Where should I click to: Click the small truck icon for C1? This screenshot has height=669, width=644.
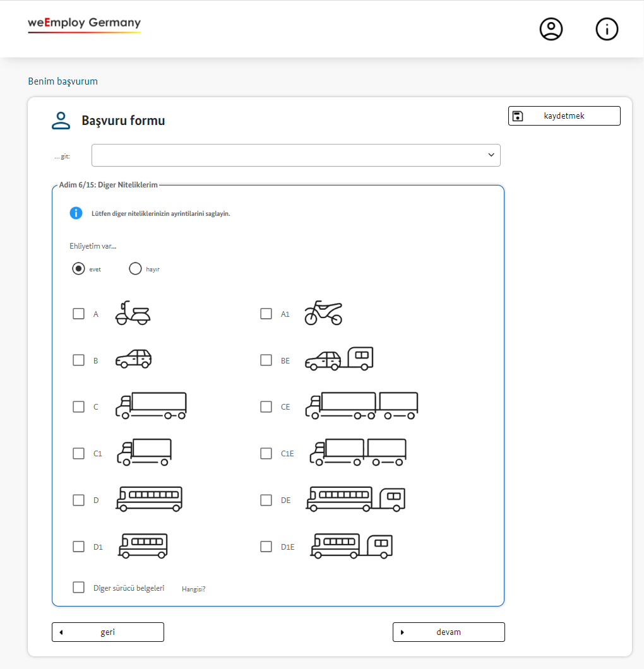point(144,453)
